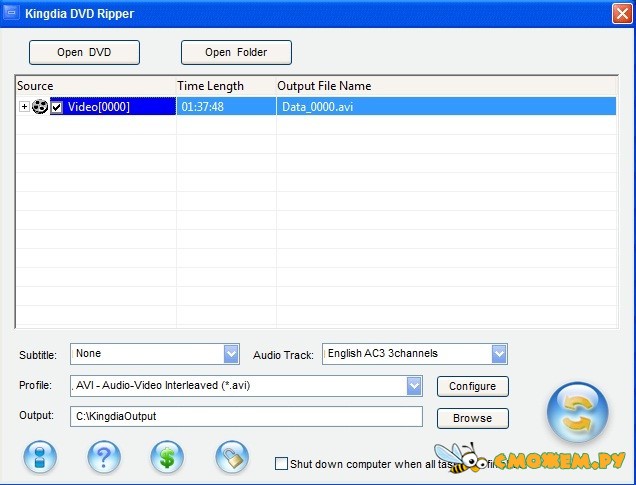The image size is (636, 485).
Task: Sort by the Source column header
Action: [x=96, y=86]
